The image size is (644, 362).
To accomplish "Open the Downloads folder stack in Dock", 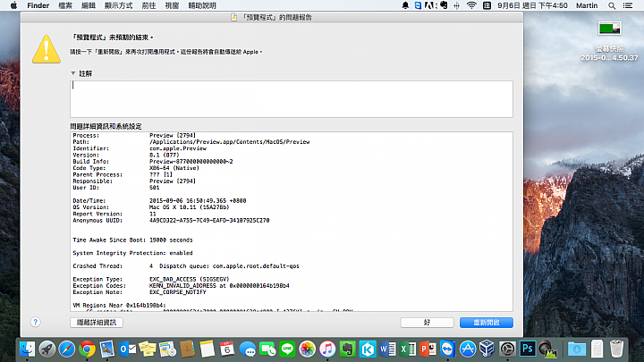I will (577, 349).
